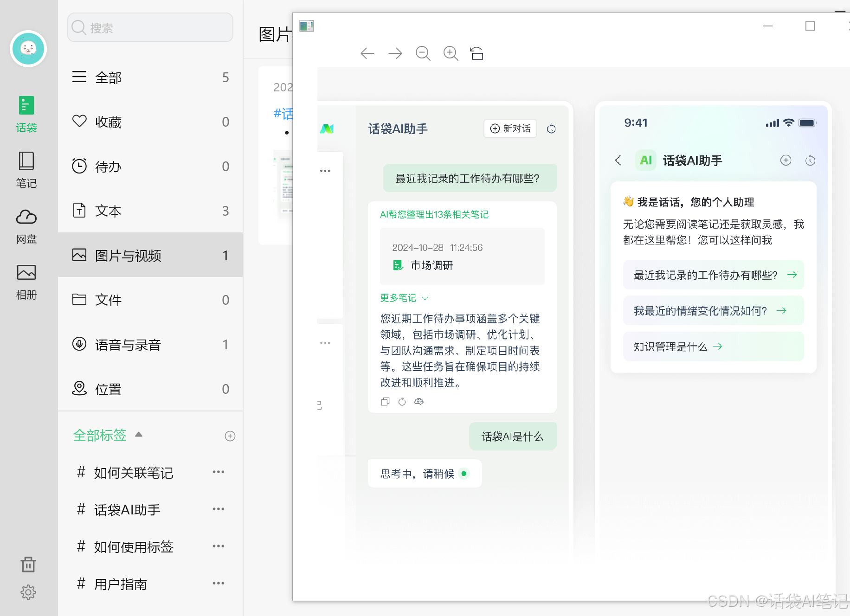
Task: Regenerate the AI answer
Action: click(x=402, y=402)
